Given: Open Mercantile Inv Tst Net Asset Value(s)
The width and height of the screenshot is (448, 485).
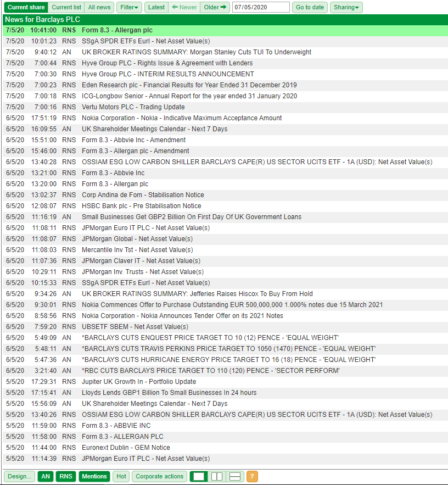Looking at the screenshot, I should tap(225, 250).
